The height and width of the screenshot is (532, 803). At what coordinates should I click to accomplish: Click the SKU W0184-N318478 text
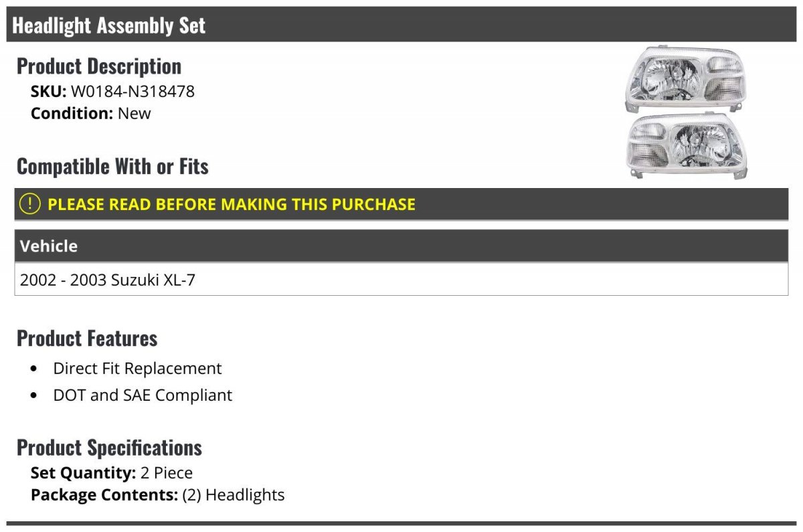(x=112, y=91)
